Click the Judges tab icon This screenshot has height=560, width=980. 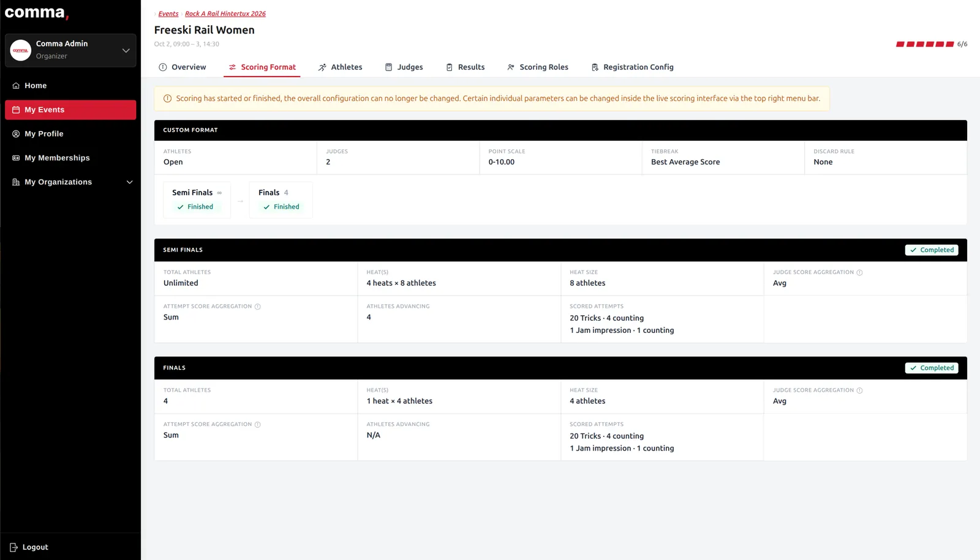coord(388,67)
